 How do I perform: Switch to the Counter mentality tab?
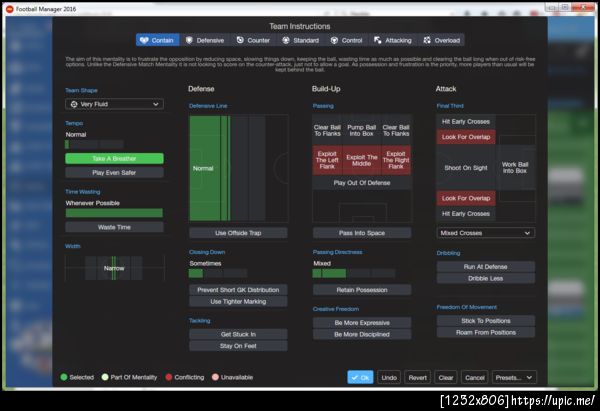(253, 40)
